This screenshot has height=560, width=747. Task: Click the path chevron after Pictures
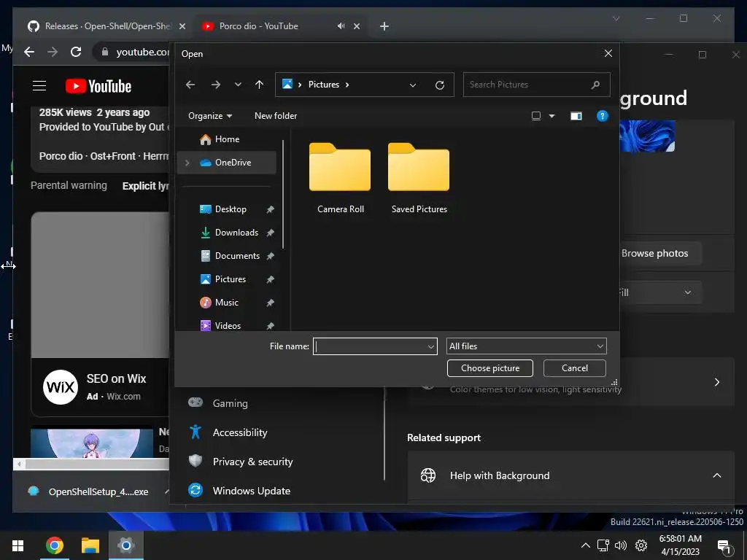347,85
